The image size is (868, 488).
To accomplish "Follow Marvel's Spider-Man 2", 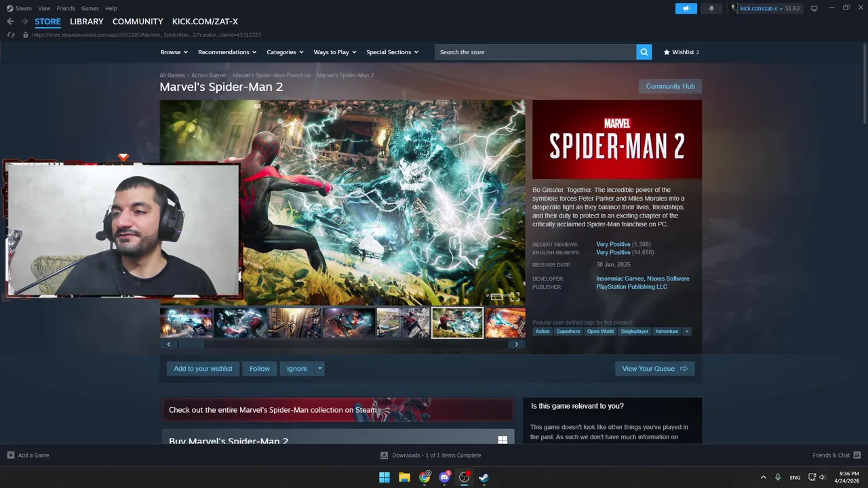I will 259,369.
